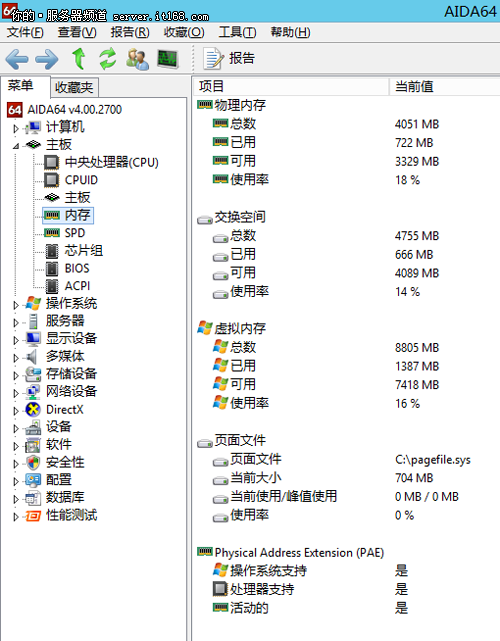Select the 中央处理器(CPU) chip icon
The image size is (500, 641).
52,162
